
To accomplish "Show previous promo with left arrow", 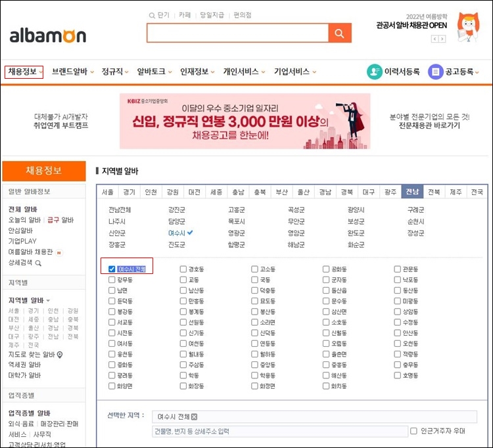I will 435,39.
